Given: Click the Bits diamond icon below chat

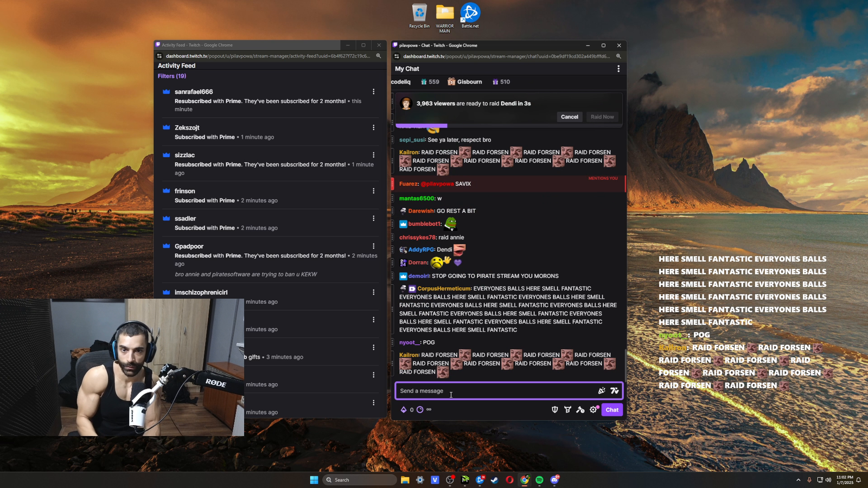Looking at the screenshot, I should point(404,409).
